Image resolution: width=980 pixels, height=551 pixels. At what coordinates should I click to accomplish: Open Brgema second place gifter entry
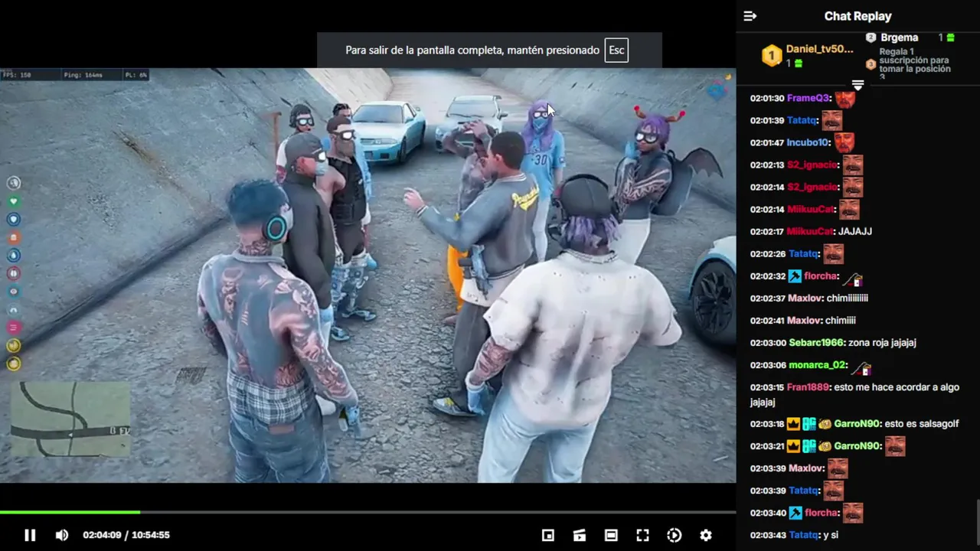point(899,37)
